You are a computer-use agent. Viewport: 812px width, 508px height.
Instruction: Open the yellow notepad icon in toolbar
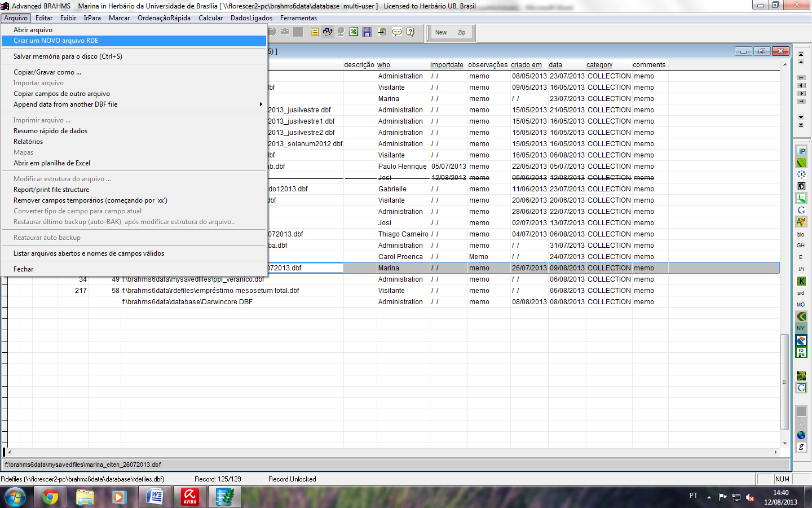(315, 32)
